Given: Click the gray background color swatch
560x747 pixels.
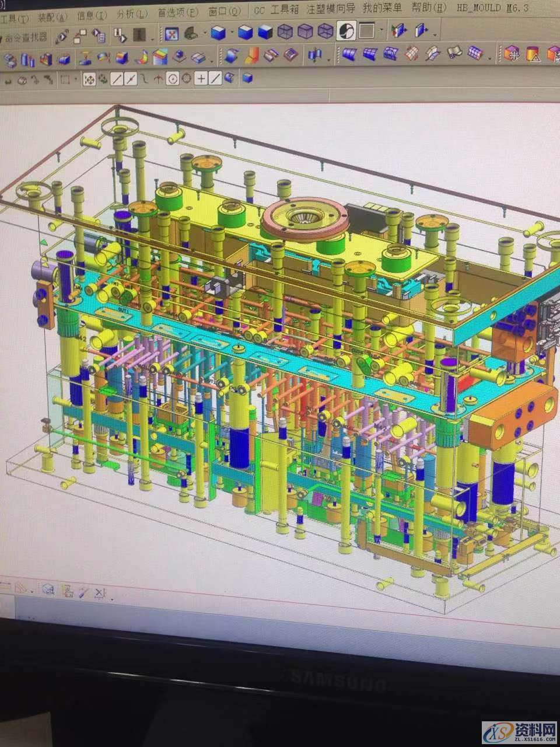Looking at the screenshot, I should (367, 29).
